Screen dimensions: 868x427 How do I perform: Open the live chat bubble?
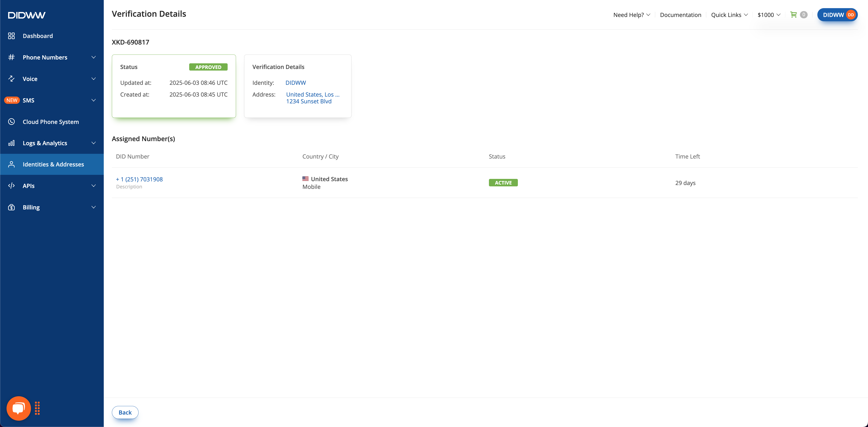click(19, 408)
